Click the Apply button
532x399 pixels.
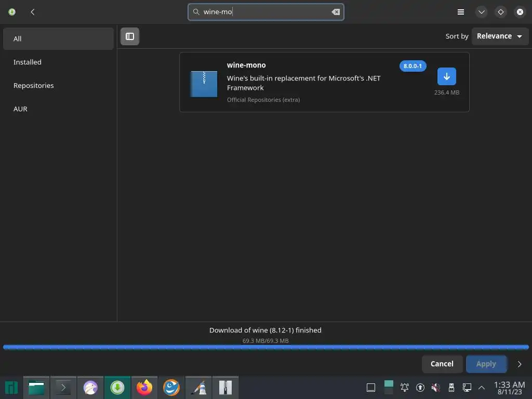(x=486, y=364)
